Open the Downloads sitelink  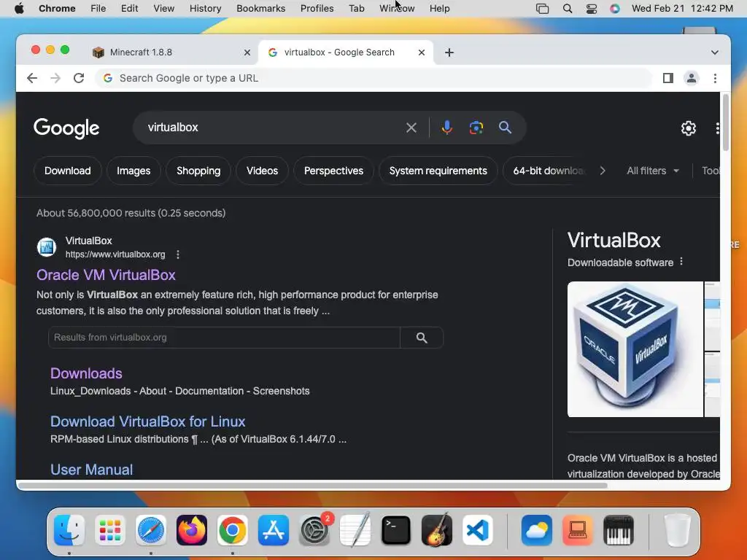pyautogui.click(x=86, y=373)
